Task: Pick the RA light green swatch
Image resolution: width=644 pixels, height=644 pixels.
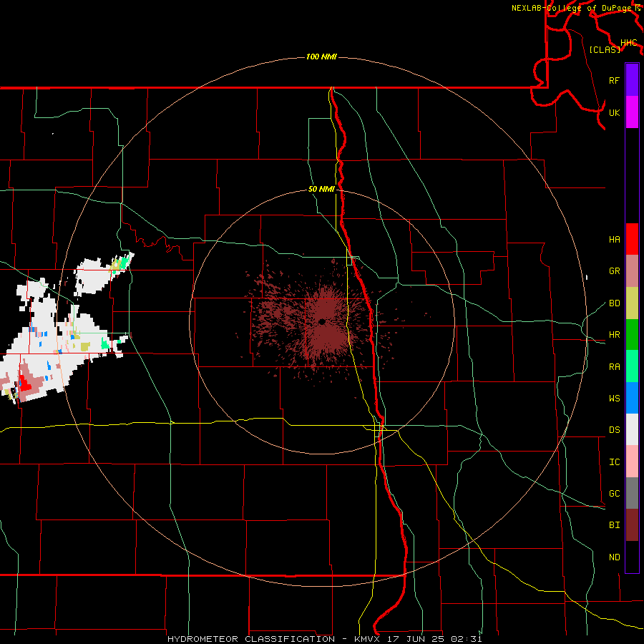Action: 632,366
